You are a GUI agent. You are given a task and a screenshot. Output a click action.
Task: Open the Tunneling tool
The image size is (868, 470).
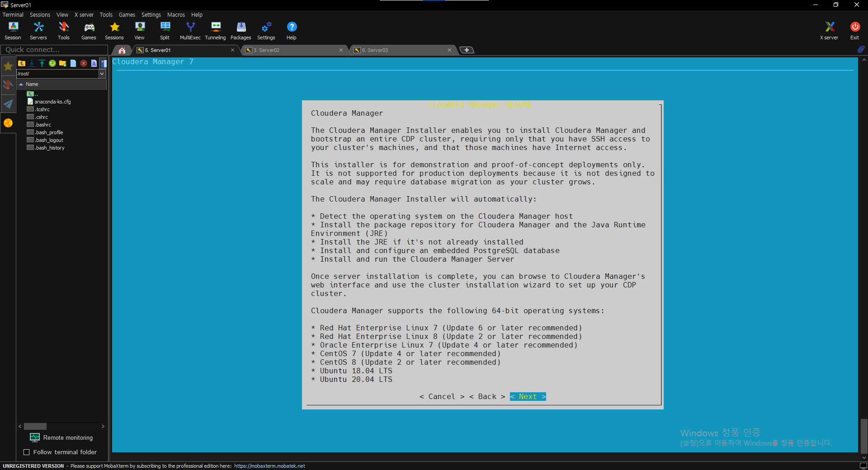(216, 31)
